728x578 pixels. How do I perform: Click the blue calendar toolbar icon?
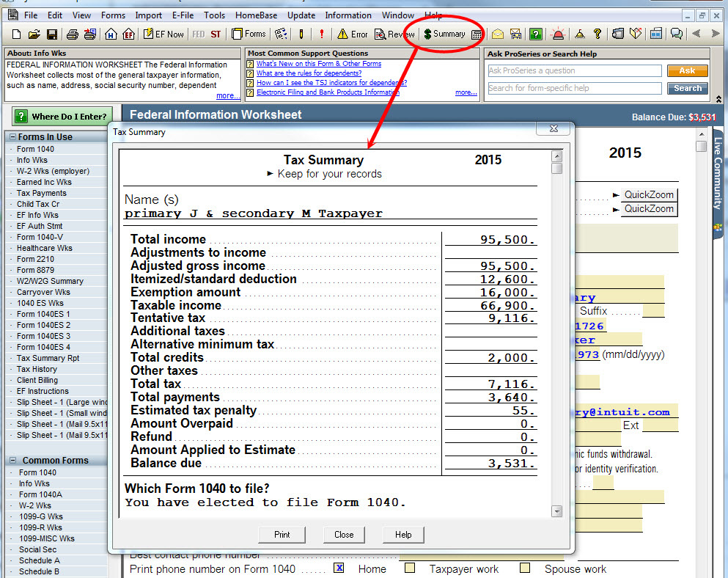(655, 34)
